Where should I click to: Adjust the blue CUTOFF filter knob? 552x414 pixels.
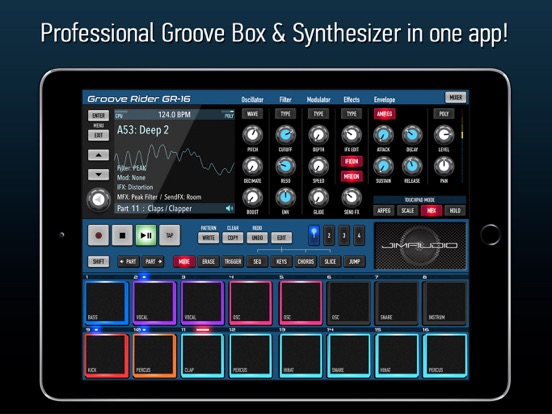pyautogui.click(x=286, y=135)
